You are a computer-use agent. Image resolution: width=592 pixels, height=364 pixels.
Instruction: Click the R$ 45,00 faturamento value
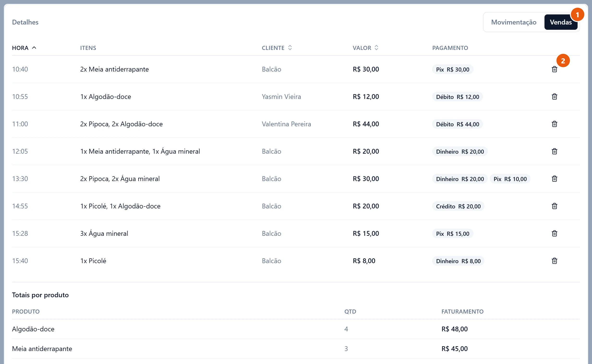(454, 349)
